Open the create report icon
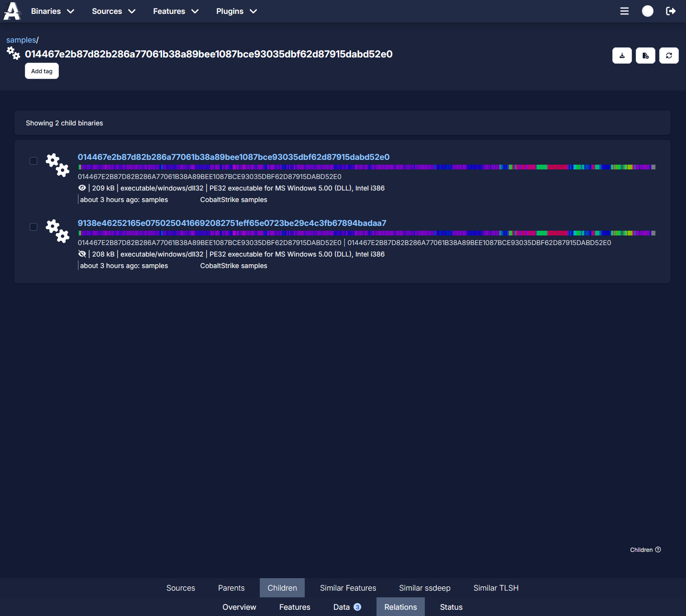686x616 pixels. 645,56
